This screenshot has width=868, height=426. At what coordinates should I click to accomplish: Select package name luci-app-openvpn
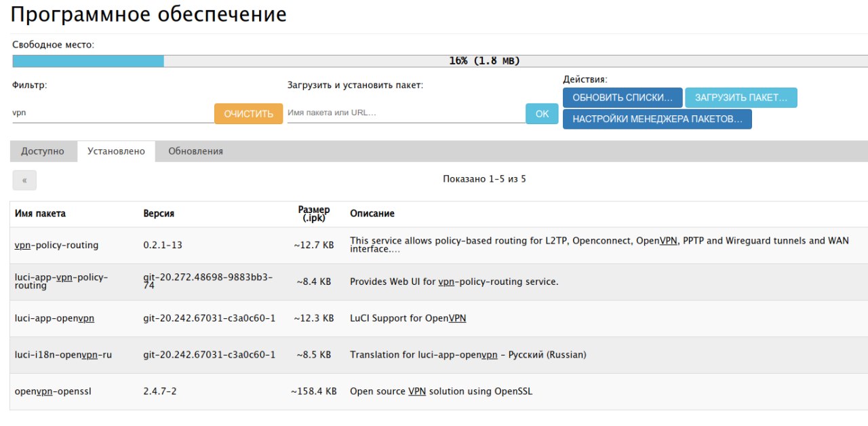tap(54, 318)
